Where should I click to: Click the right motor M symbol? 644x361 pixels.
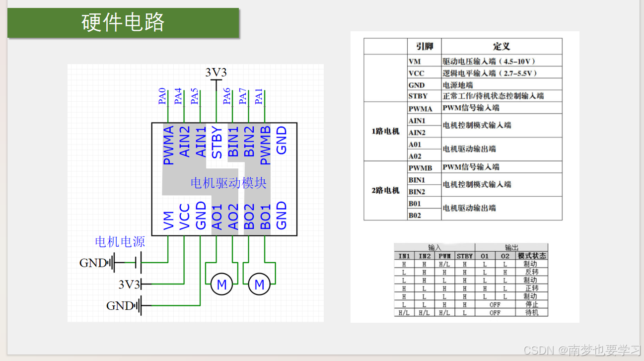click(x=259, y=285)
